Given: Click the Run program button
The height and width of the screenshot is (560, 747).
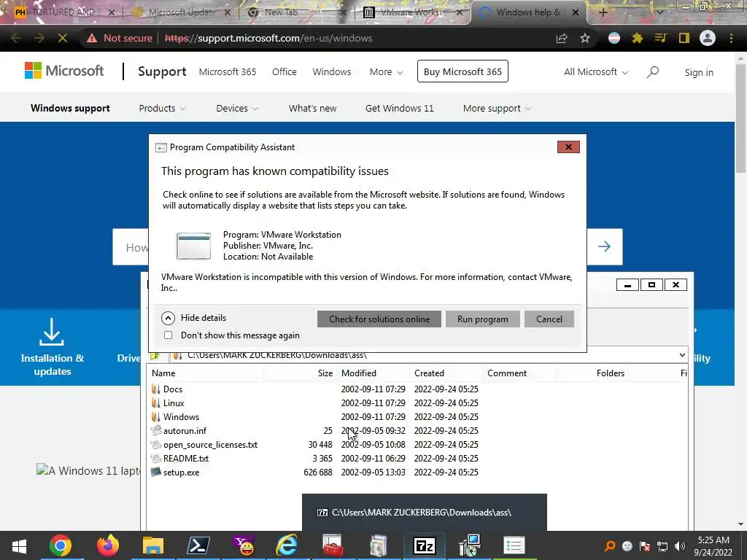Looking at the screenshot, I should click(483, 319).
